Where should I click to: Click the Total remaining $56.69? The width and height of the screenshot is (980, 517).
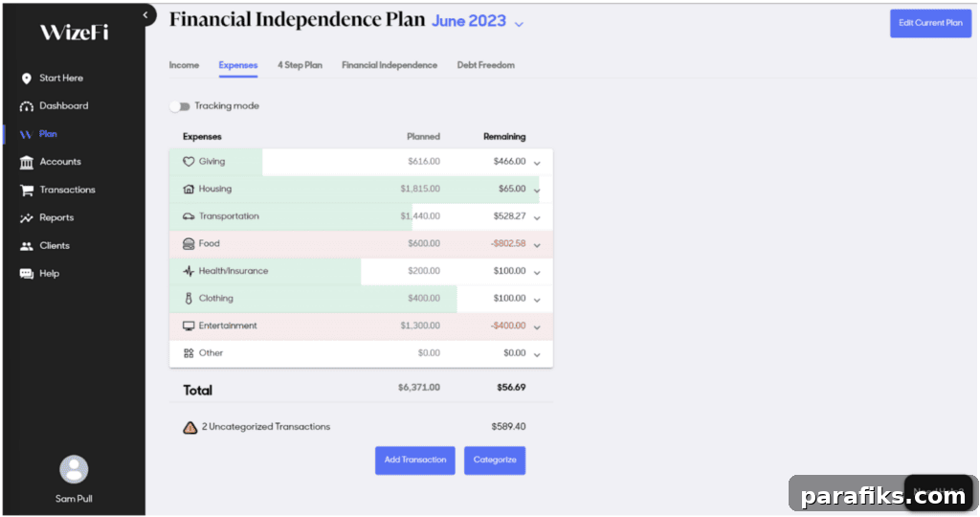pos(511,388)
